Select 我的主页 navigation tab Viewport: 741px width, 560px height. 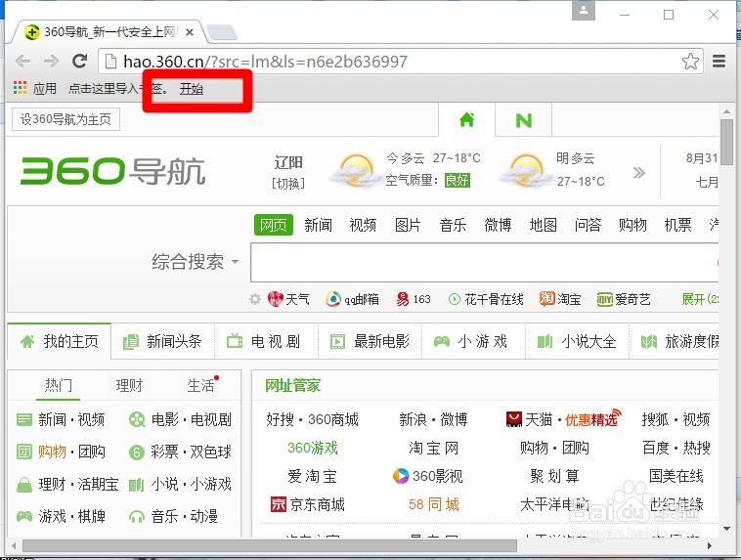(x=59, y=341)
